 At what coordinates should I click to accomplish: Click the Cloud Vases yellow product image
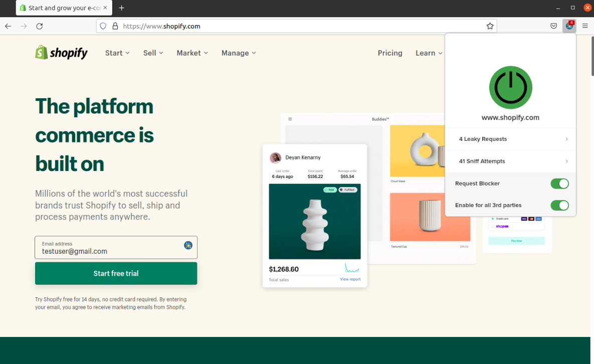418,151
